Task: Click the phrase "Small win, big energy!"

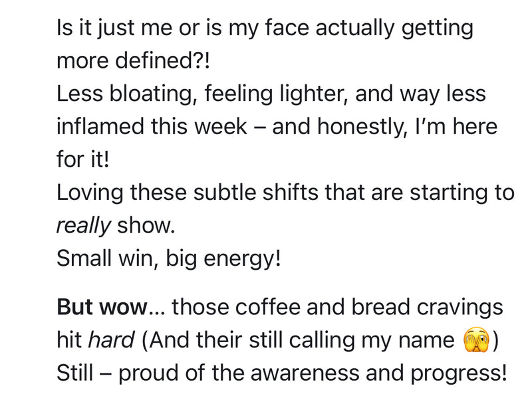Action: (169, 258)
